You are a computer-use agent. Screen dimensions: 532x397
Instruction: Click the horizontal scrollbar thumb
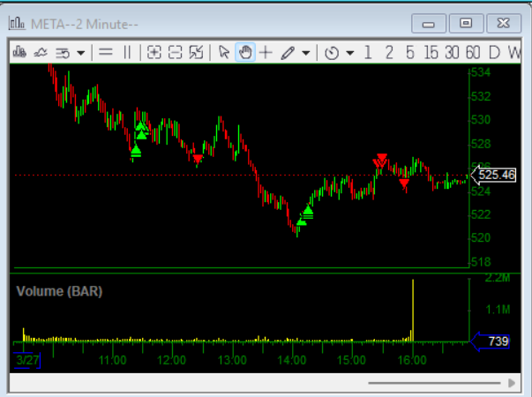click(x=434, y=383)
